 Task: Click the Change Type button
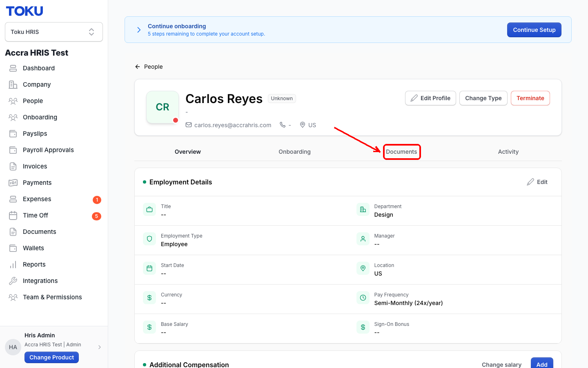click(x=483, y=98)
